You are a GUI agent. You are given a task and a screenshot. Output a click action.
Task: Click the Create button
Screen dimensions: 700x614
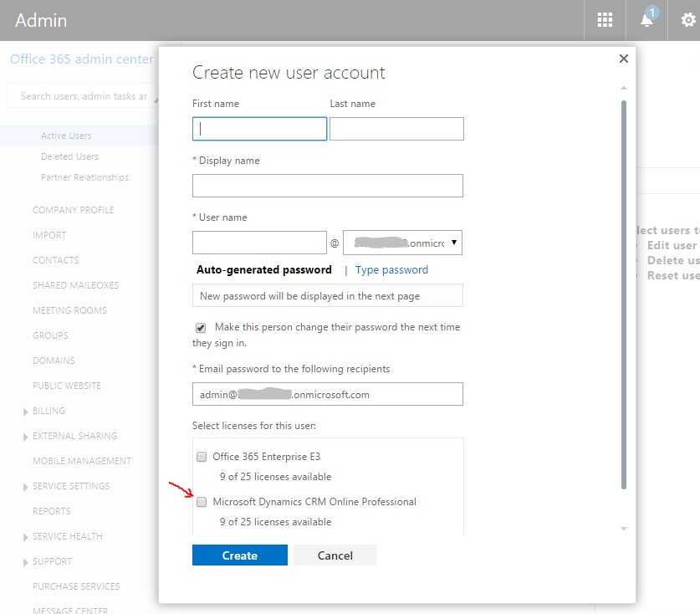pos(240,555)
